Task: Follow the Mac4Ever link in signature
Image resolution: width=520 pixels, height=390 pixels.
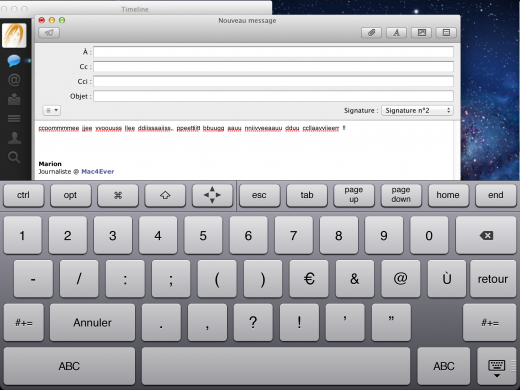Action: point(98,172)
